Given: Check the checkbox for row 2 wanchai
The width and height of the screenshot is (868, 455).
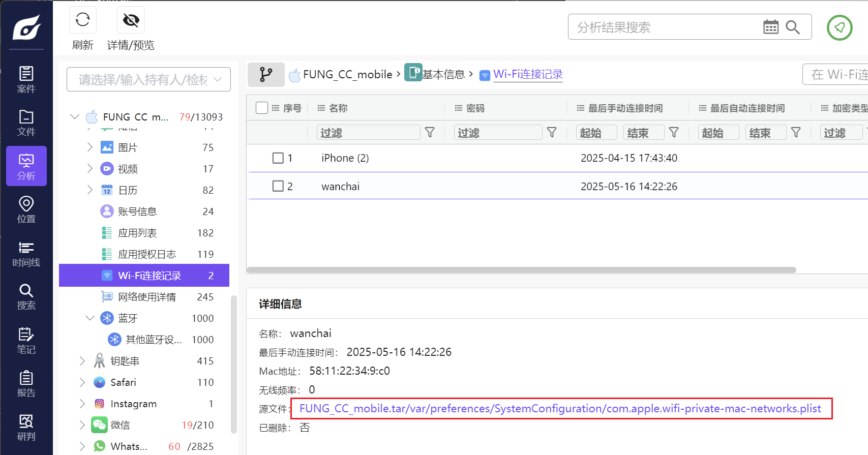Looking at the screenshot, I should [x=278, y=187].
